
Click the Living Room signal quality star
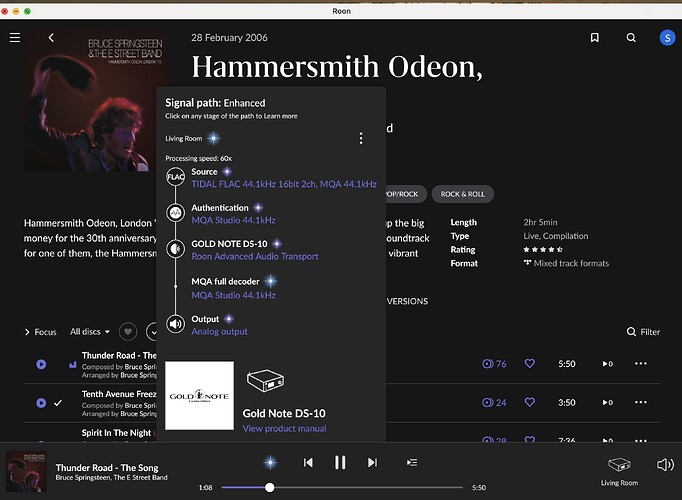click(213, 138)
